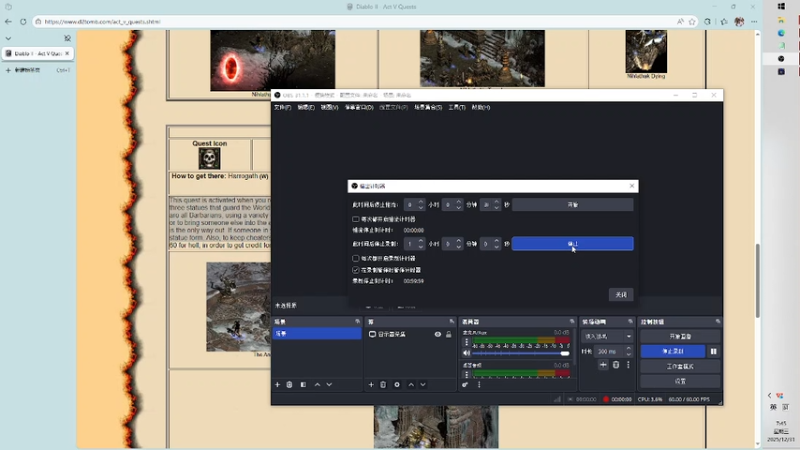The image size is (800, 450).
Task: Click transition duration 300 ms stepper arrows
Action: pyautogui.click(x=629, y=351)
